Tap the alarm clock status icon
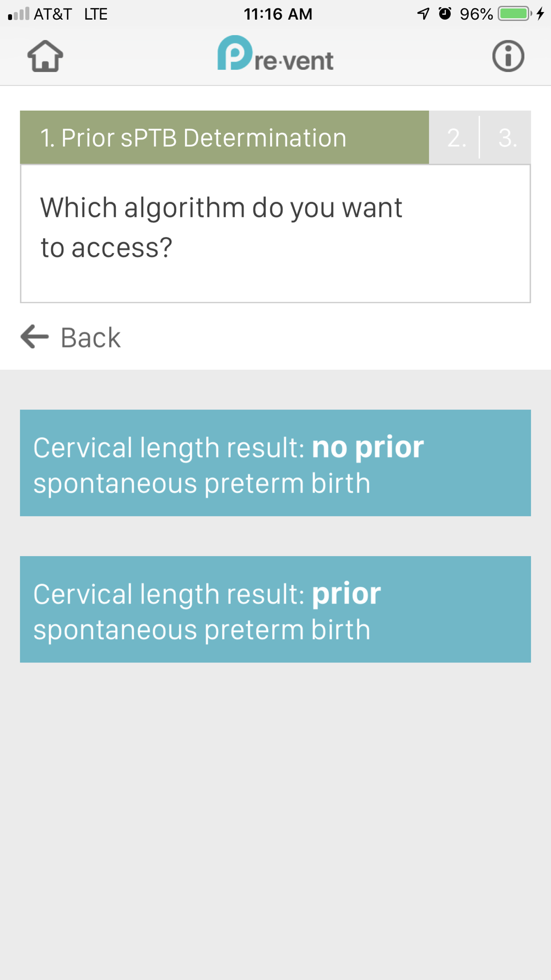The height and width of the screenshot is (980, 551). tap(445, 14)
